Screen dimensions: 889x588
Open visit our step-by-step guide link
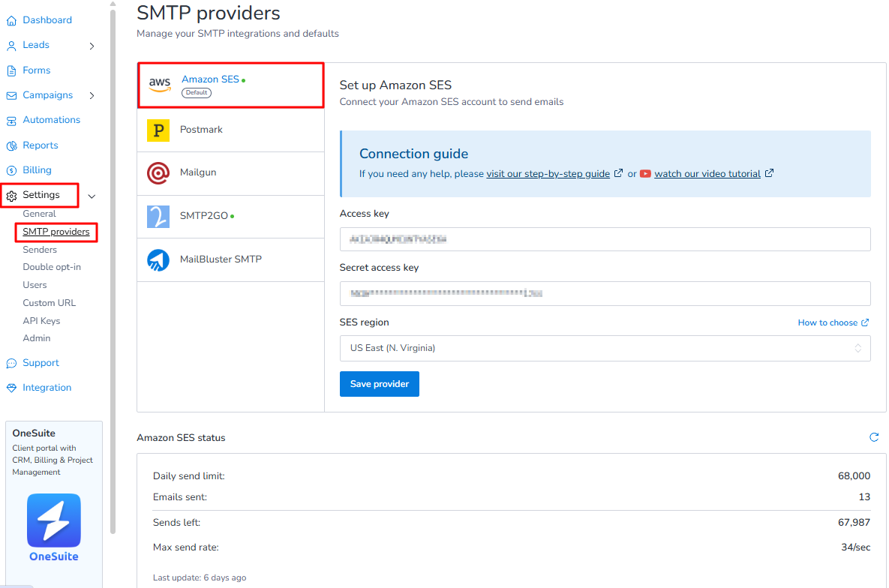[x=548, y=174]
